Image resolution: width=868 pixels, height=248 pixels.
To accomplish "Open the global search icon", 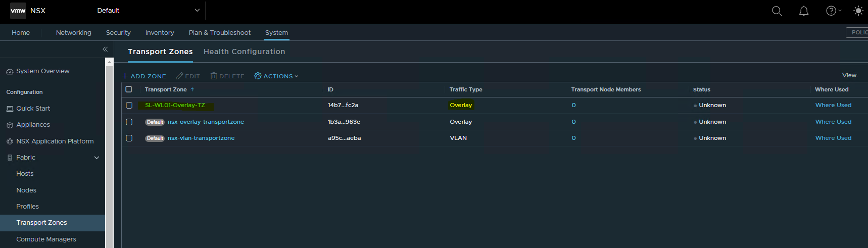I will [x=777, y=11].
